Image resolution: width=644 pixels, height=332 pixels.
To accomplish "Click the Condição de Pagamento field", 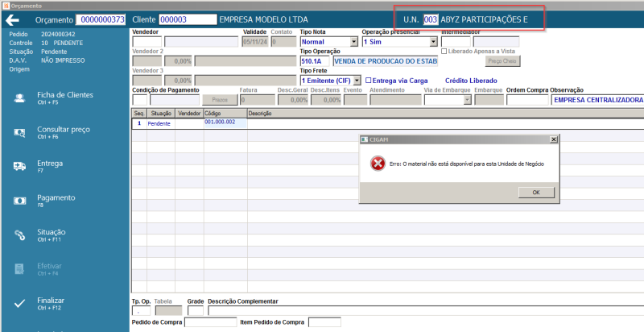I will (x=139, y=100).
